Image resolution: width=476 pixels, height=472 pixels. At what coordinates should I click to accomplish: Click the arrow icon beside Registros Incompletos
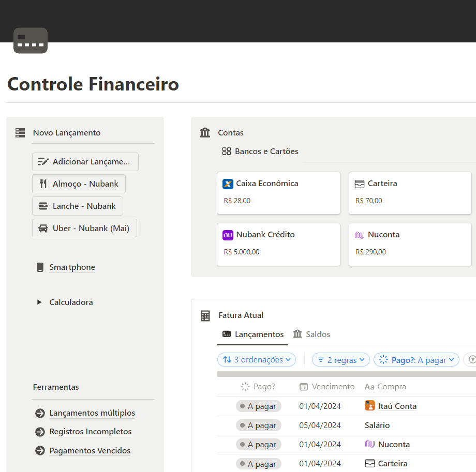click(x=40, y=432)
